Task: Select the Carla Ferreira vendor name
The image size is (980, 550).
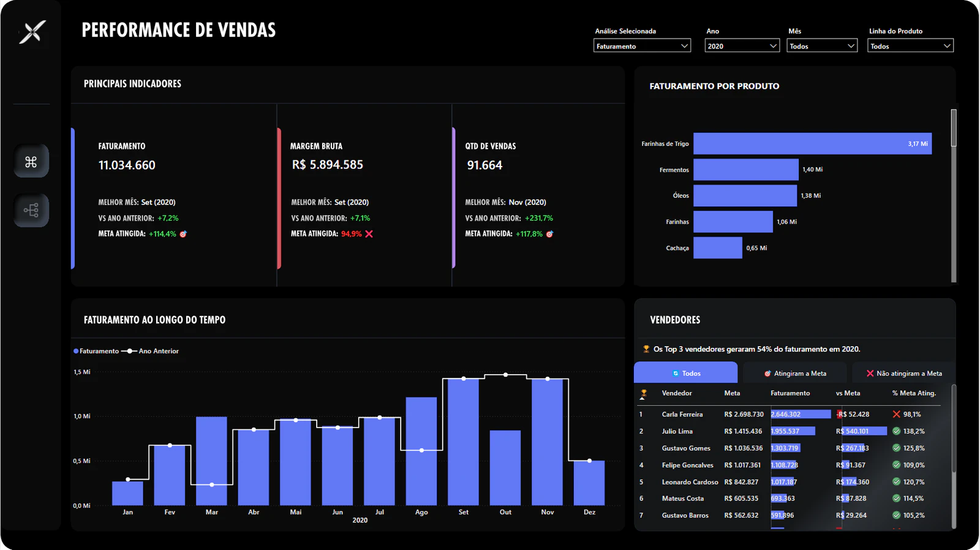Action: pos(682,415)
